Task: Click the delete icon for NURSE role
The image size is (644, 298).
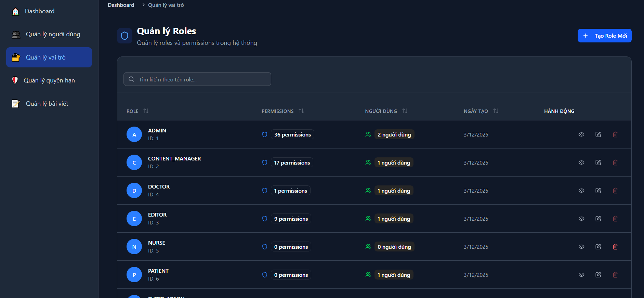Action: click(x=615, y=247)
